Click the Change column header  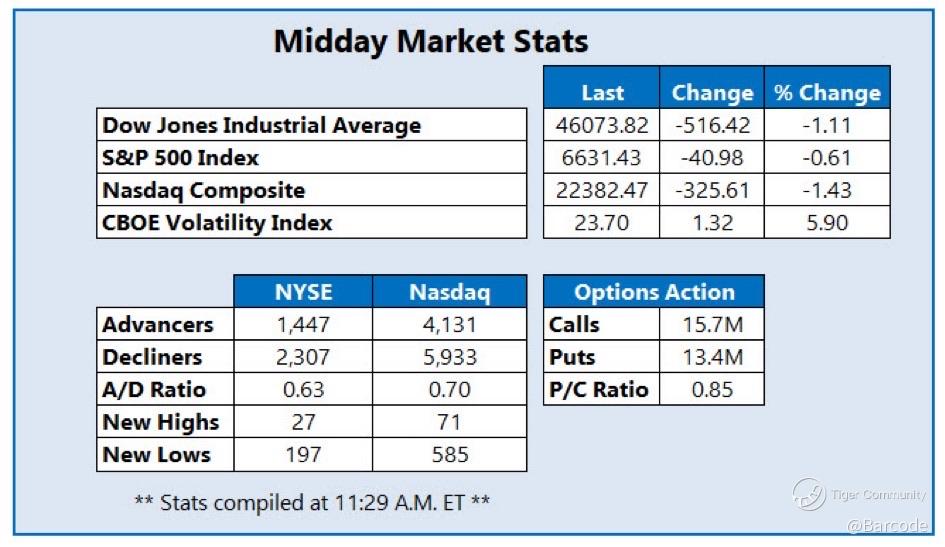click(x=712, y=93)
